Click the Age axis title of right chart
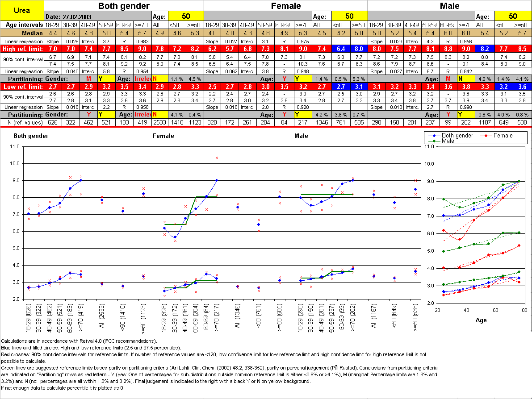 (x=481, y=320)
